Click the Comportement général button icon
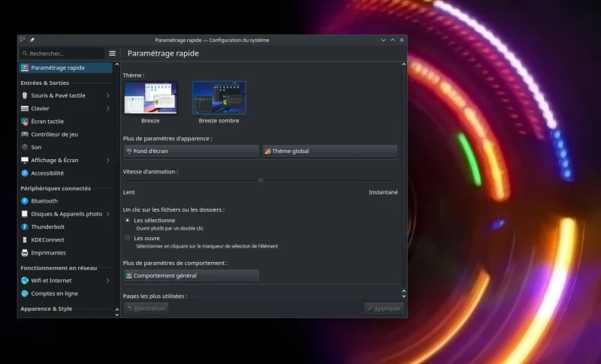 129,275
